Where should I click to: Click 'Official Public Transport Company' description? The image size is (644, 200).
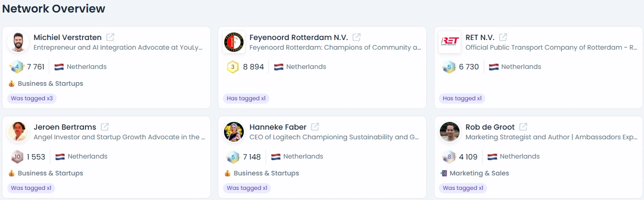(x=552, y=48)
